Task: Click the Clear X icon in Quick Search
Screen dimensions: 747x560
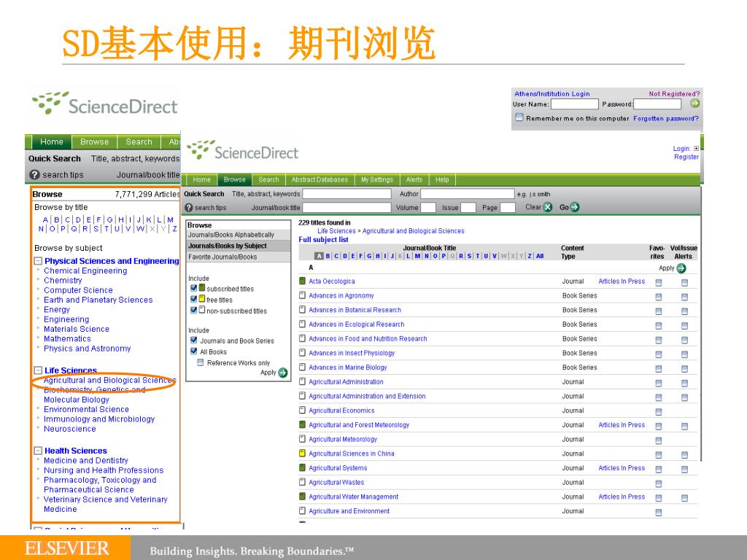Action: click(547, 207)
